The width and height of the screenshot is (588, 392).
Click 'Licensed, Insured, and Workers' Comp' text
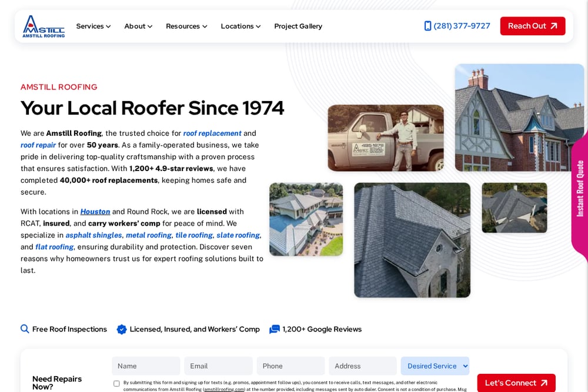[x=195, y=329]
